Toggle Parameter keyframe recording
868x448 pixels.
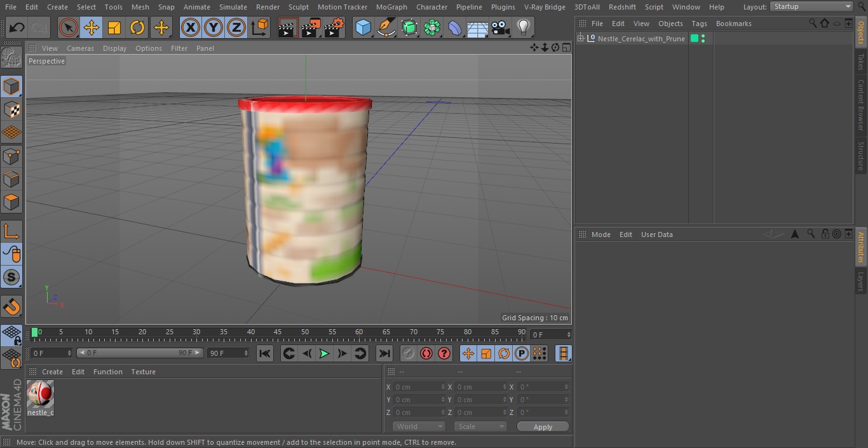(522, 353)
